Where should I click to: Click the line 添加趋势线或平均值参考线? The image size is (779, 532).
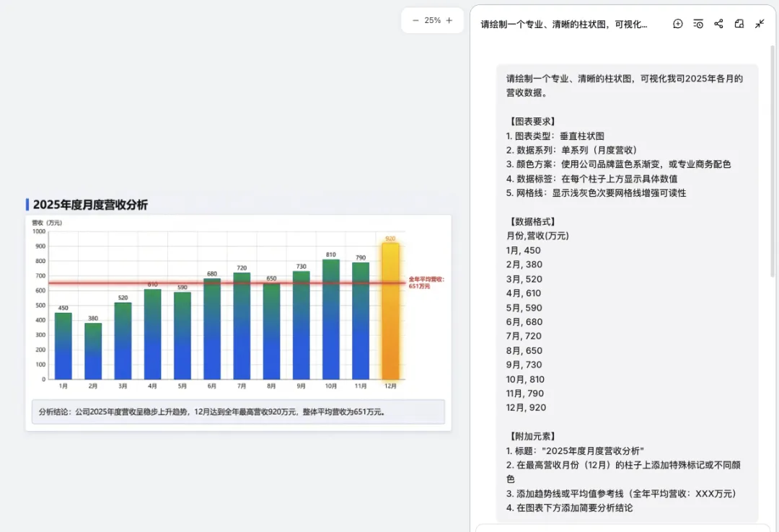click(x=621, y=494)
